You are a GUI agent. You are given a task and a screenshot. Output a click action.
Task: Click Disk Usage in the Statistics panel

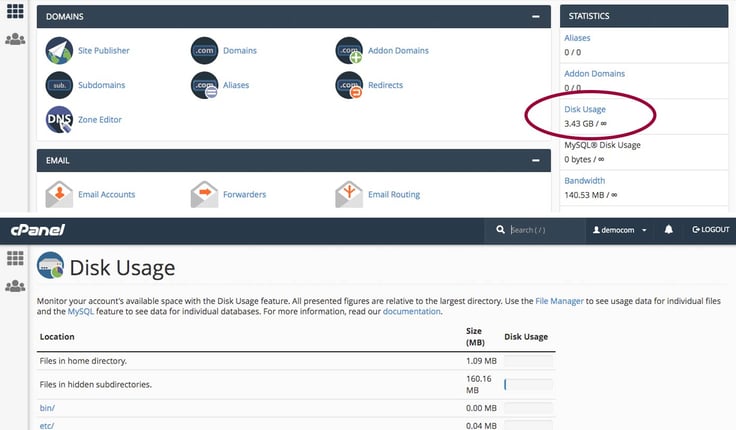pos(585,109)
